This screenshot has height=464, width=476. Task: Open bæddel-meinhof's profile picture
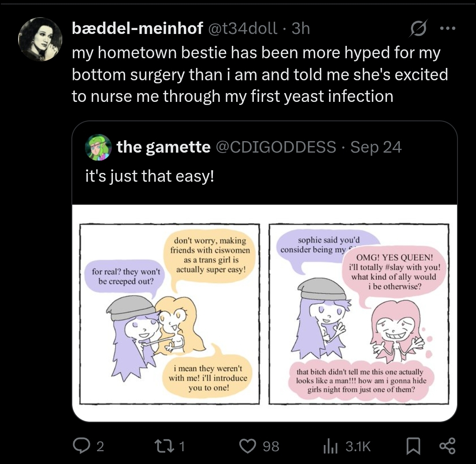pyautogui.click(x=40, y=39)
